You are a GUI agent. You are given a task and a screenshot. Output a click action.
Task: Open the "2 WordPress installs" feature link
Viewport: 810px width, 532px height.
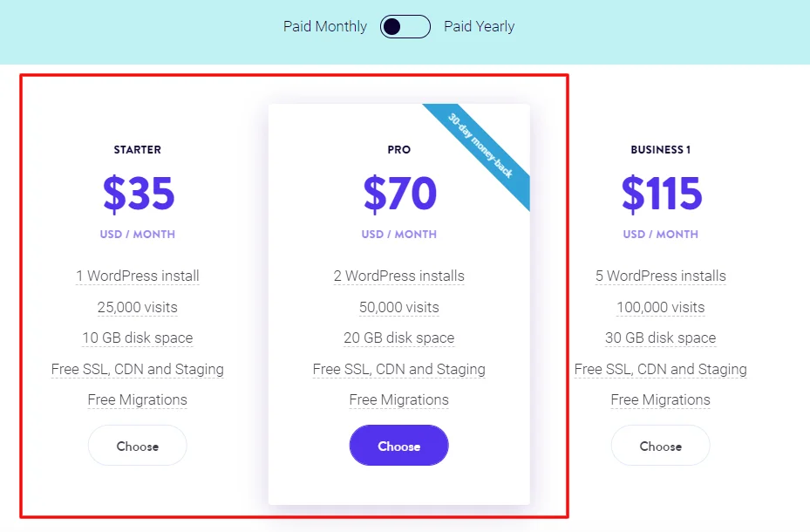pyautogui.click(x=398, y=276)
